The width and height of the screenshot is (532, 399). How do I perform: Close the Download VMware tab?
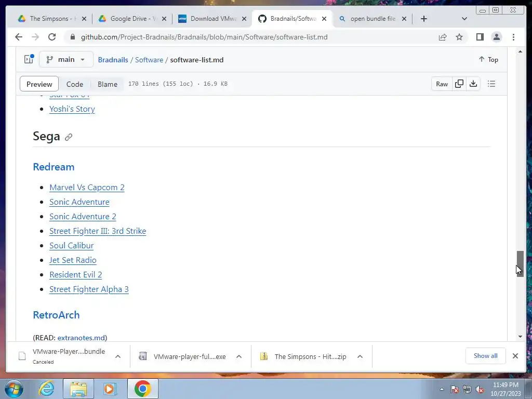click(x=244, y=19)
